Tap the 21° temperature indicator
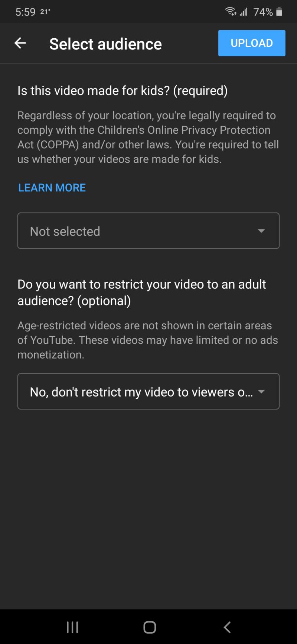The height and width of the screenshot is (644, 297). point(45,12)
